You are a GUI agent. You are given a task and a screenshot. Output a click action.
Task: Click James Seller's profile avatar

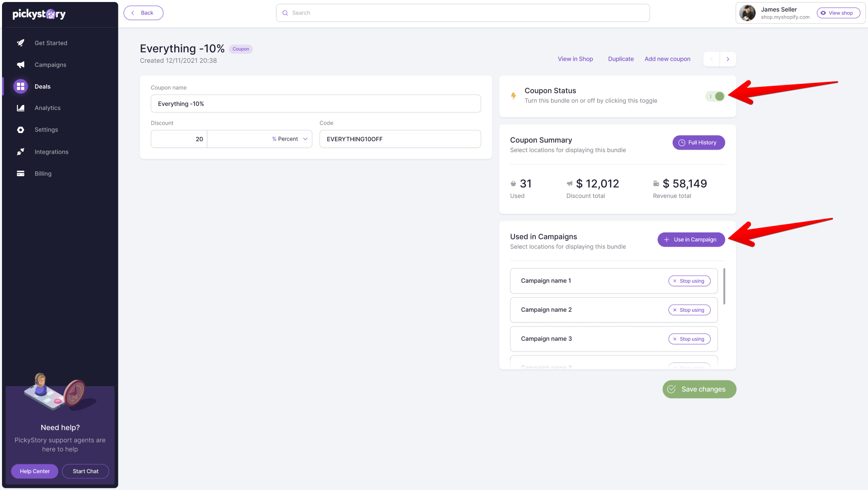[x=747, y=13]
